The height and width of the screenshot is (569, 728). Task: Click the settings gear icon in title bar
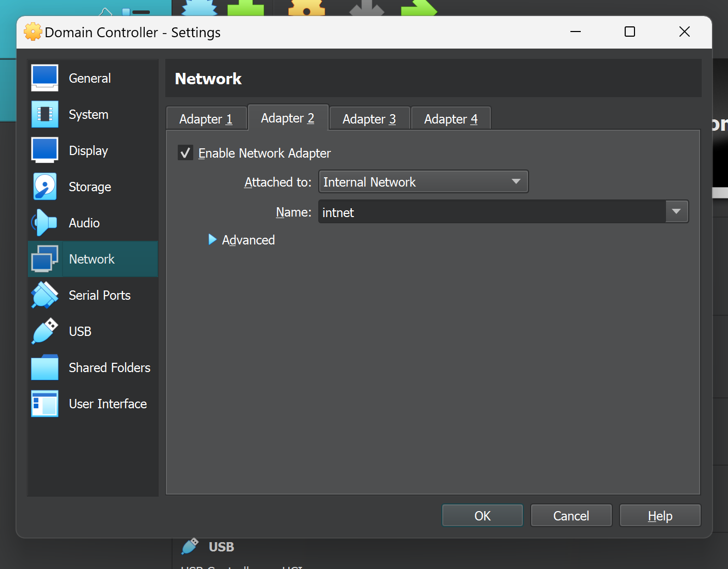(x=33, y=32)
